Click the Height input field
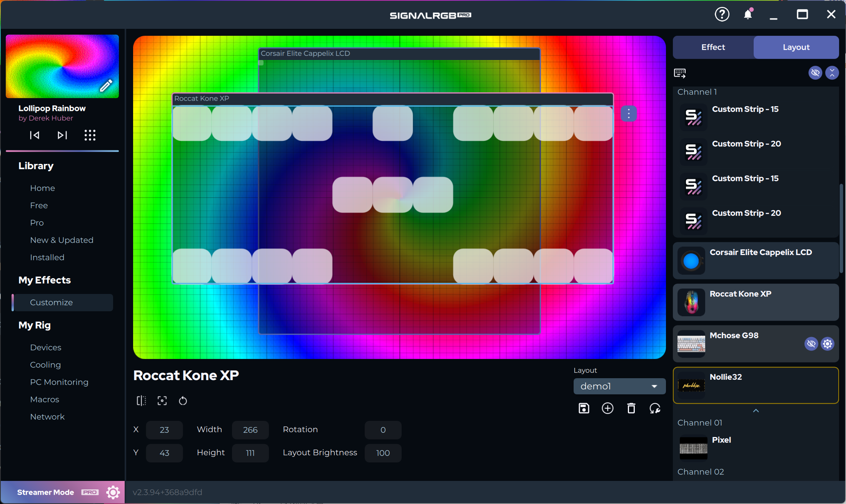Viewport: 846px width, 504px height. (250, 453)
